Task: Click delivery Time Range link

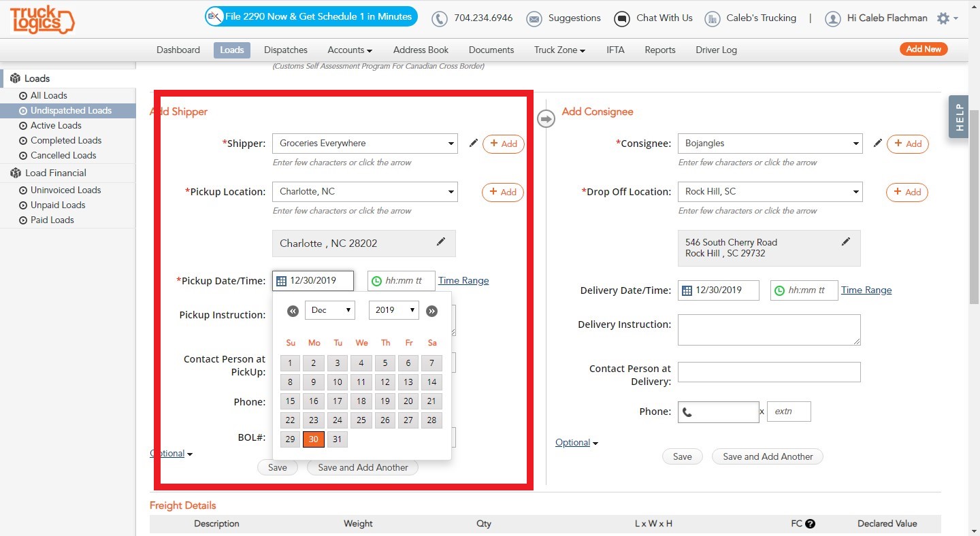Action: coord(866,290)
